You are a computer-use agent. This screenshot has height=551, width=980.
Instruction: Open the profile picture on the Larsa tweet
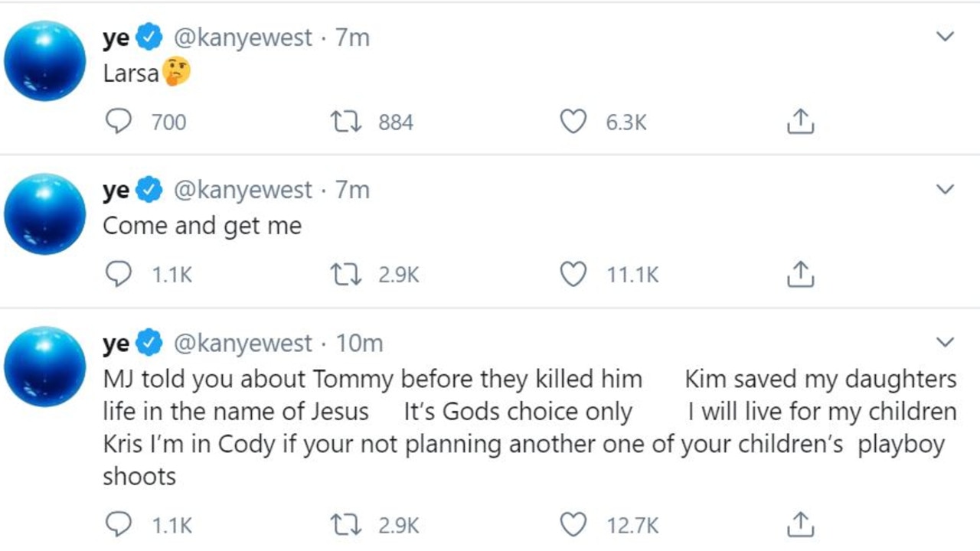tap(45, 60)
